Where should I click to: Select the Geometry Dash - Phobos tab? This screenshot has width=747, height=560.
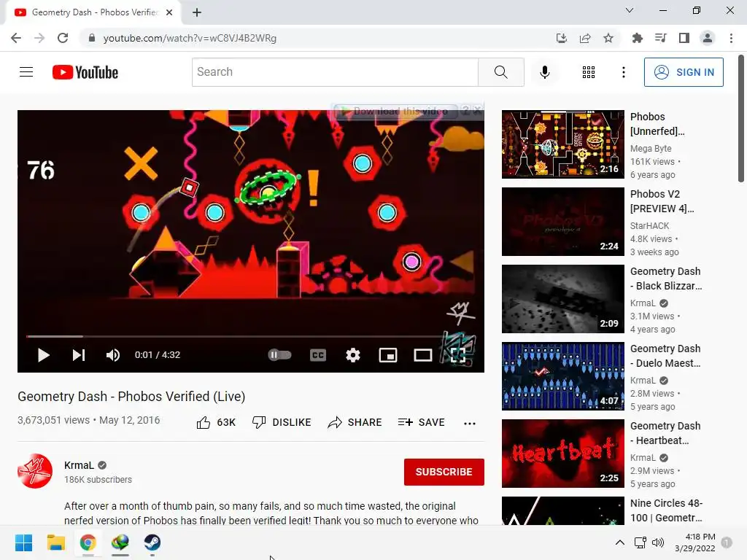tap(93, 12)
